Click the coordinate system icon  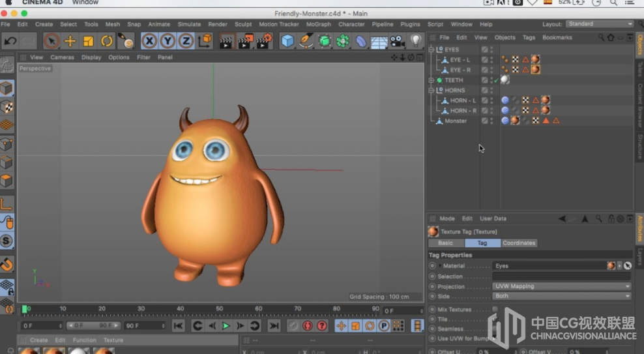pos(205,41)
